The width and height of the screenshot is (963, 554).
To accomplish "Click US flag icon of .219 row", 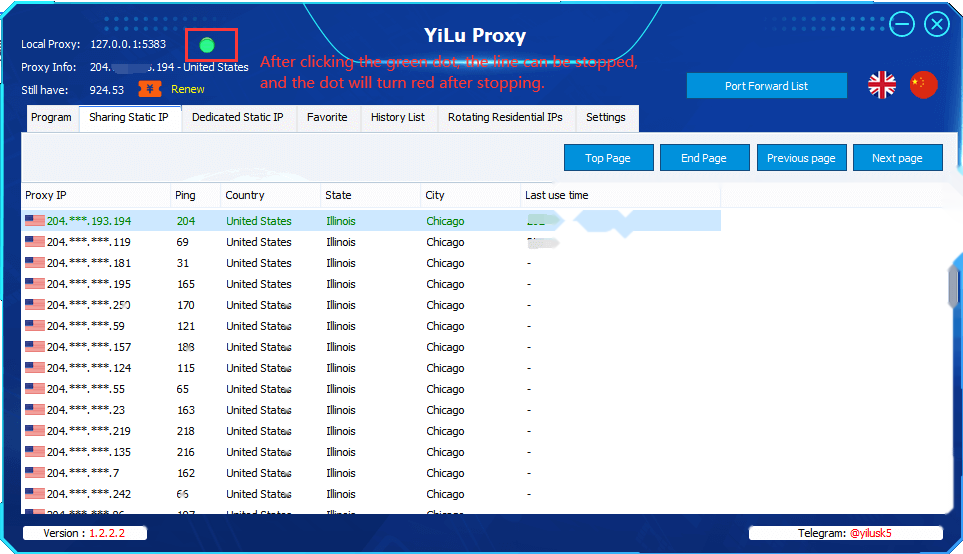I will pyautogui.click(x=34, y=431).
